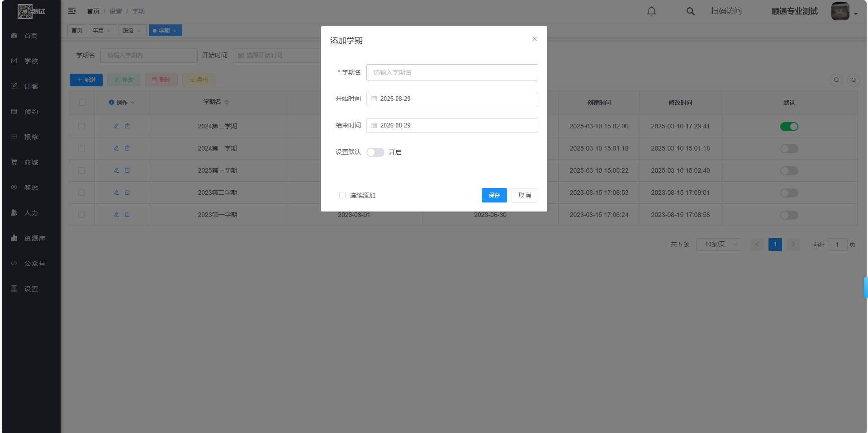Delete the 2023第一学期 row via trash icon
Screen dimensions: 868x433
[x=128, y=215]
